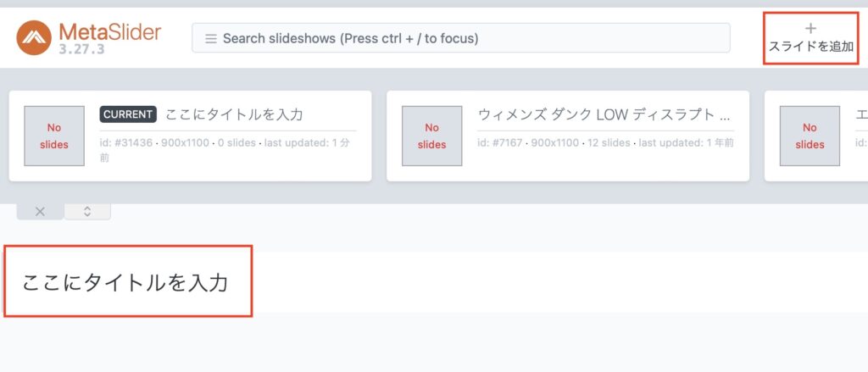Select the No slides thumbnail of ウィメンズ ダンク card
Viewport: 868px width, 372px height.
click(431, 136)
